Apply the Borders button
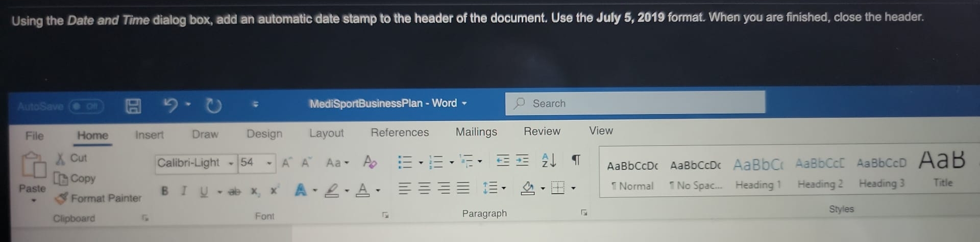 (558, 187)
